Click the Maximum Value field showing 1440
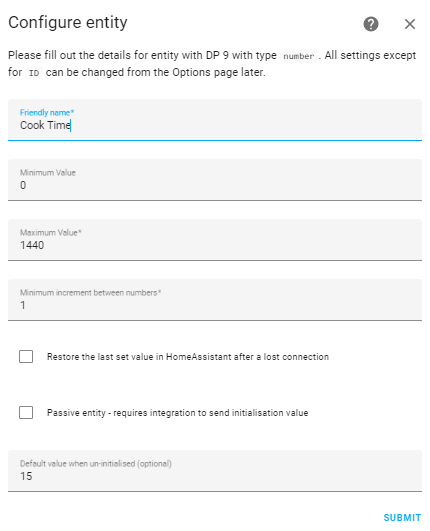Image resolution: width=430 pixels, height=531 pixels. tap(215, 240)
